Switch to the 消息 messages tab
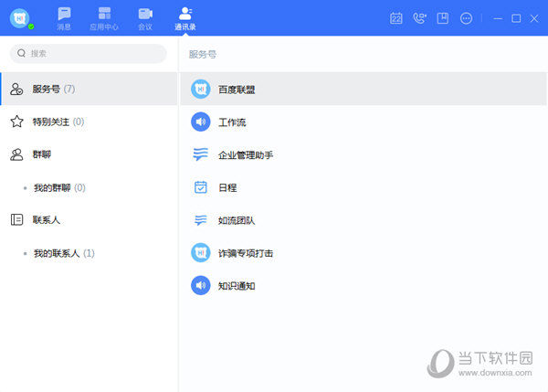Screen dimensions: 548x392 [x=64, y=18]
